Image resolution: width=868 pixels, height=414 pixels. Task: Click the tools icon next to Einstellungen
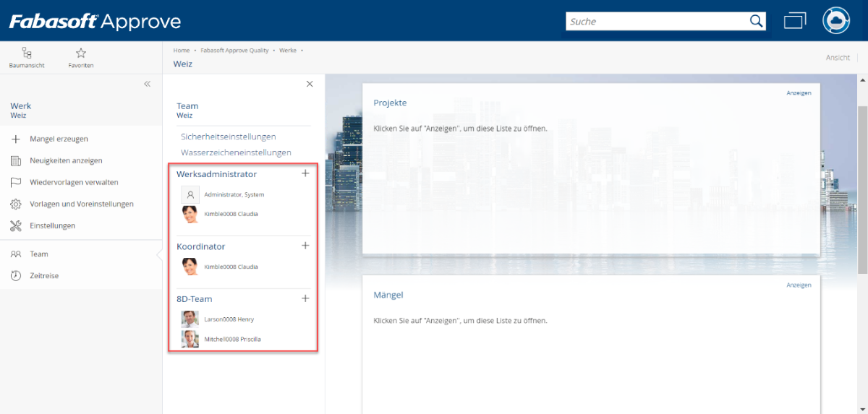(16, 225)
